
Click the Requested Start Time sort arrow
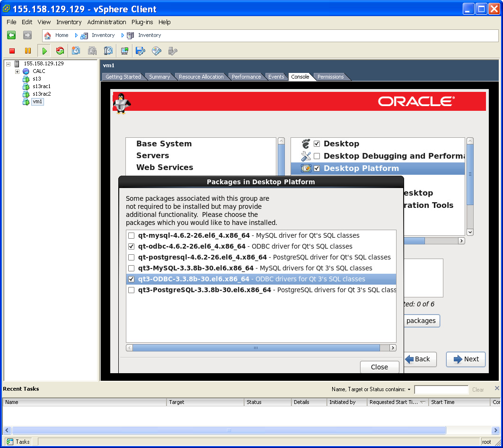(423, 402)
